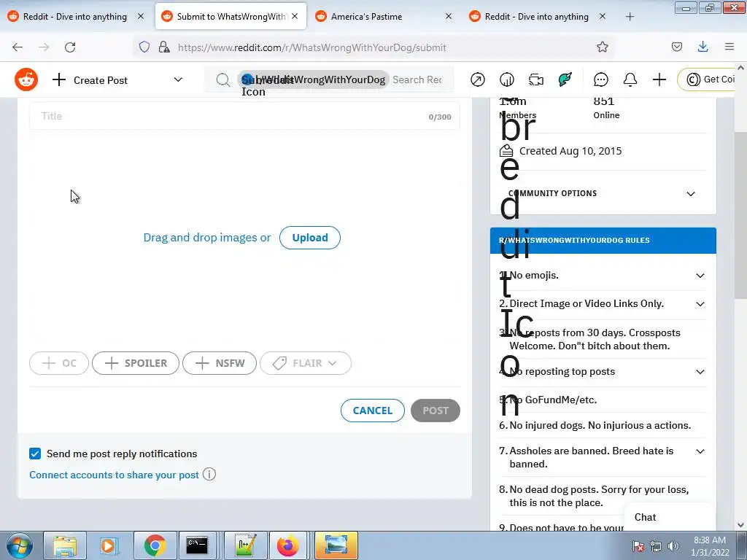Toggle the SPOILER tag button

click(136, 363)
